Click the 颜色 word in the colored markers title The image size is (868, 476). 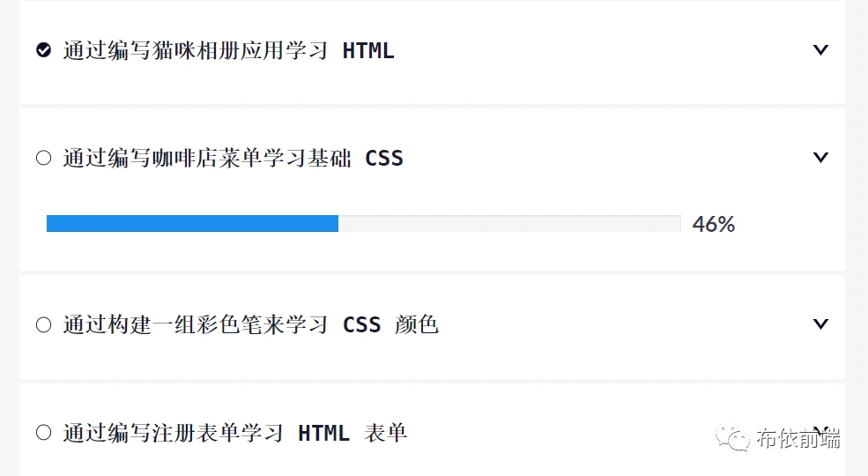point(417,325)
